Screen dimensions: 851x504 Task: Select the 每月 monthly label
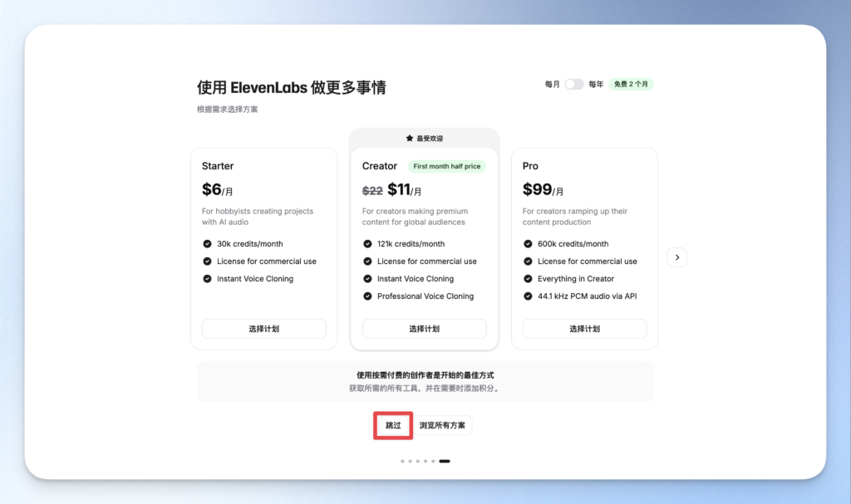pos(552,84)
